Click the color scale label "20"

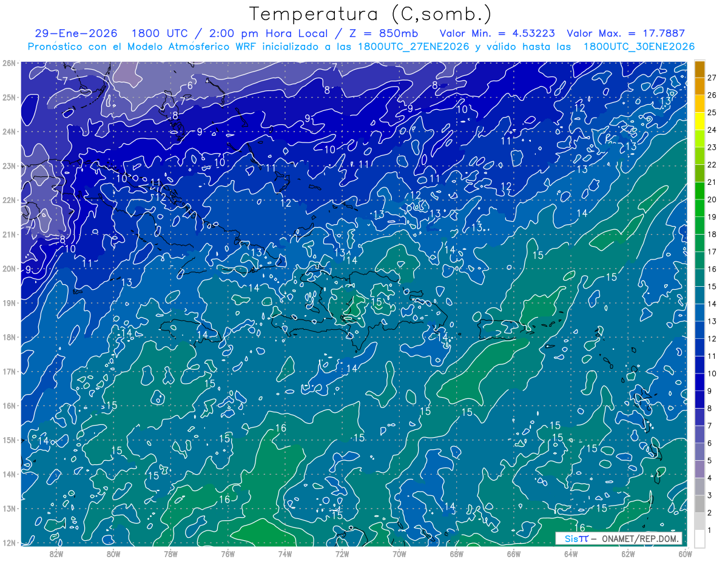point(712,199)
